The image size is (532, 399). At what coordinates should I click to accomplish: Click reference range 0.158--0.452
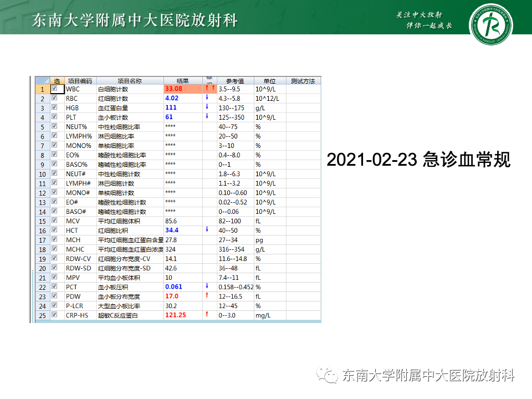click(236, 287)
